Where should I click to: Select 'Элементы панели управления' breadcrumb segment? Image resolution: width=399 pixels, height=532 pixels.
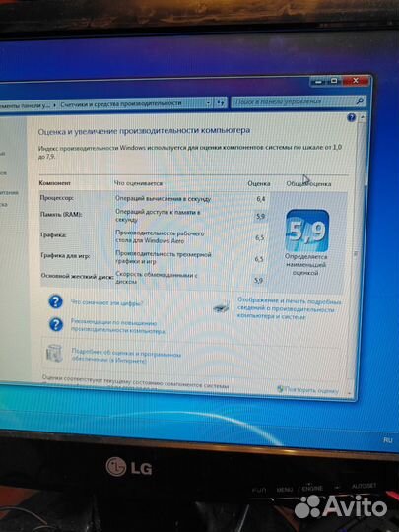pyautogui.click(x=25, y=105)
